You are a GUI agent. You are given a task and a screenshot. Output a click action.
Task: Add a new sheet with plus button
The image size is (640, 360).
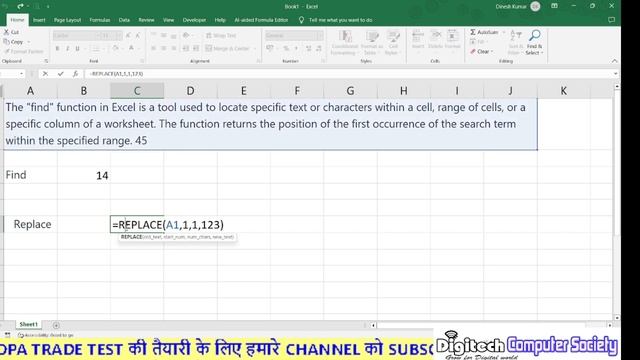click(56, 325)
